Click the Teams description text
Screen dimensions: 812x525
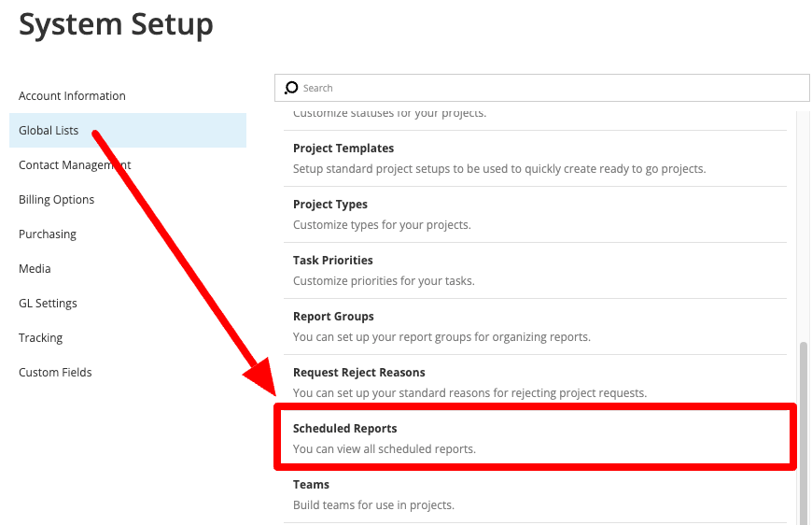[373, 504]
